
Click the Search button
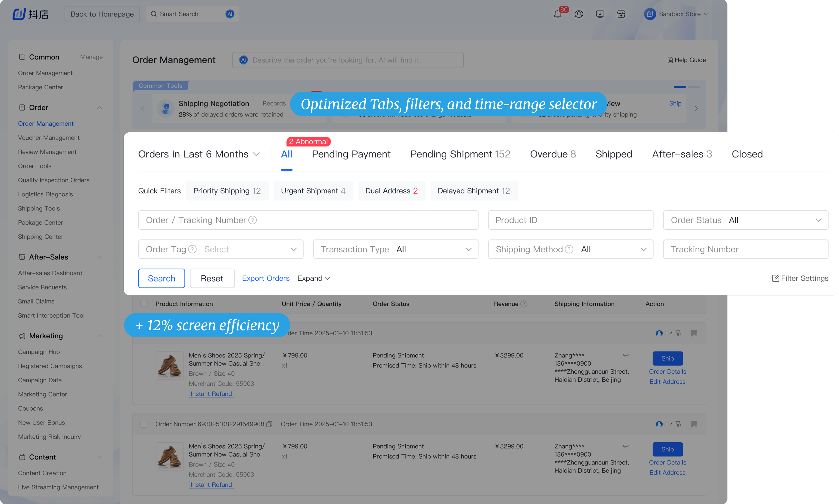click(162, 279)
